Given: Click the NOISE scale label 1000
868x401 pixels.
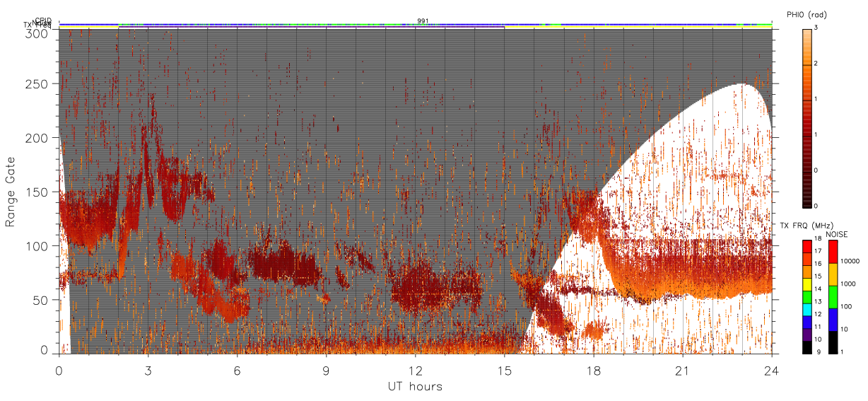Looking at the screenshot, I should point(847,284).
